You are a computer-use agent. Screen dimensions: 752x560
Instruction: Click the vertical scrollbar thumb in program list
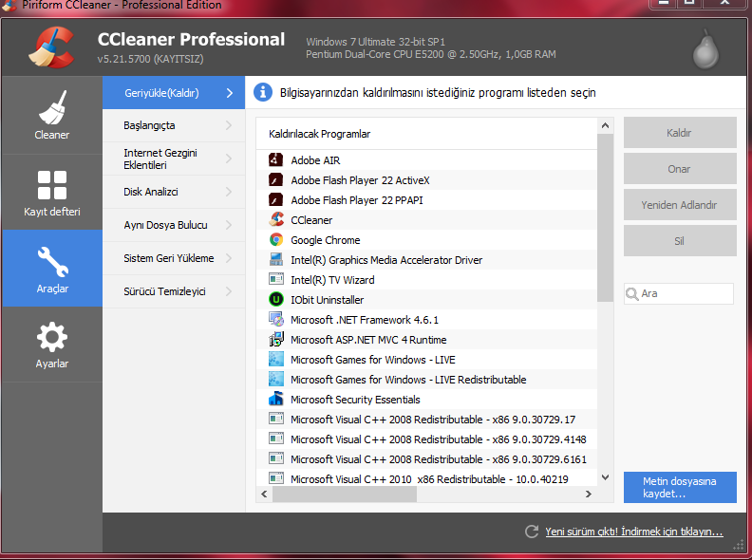tap(605, 218)
